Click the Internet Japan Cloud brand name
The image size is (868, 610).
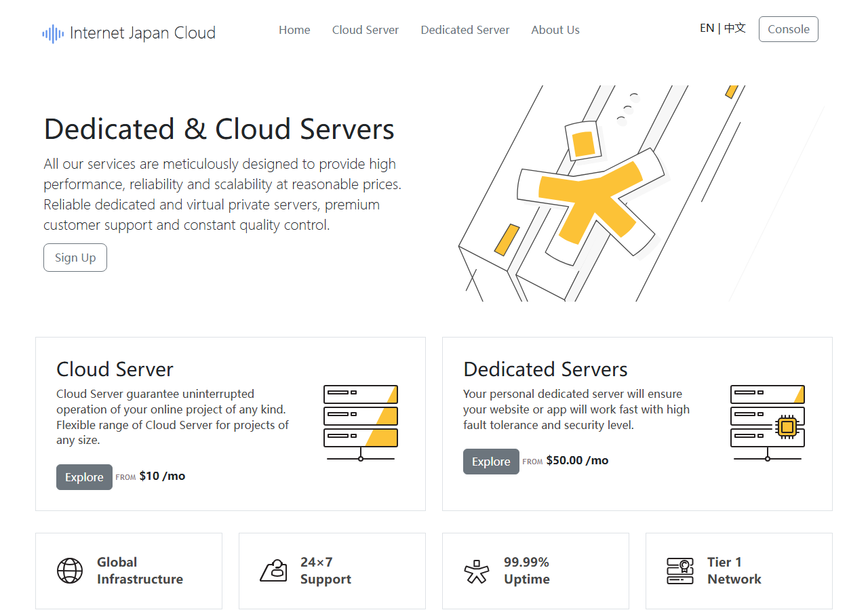[142, 33]
